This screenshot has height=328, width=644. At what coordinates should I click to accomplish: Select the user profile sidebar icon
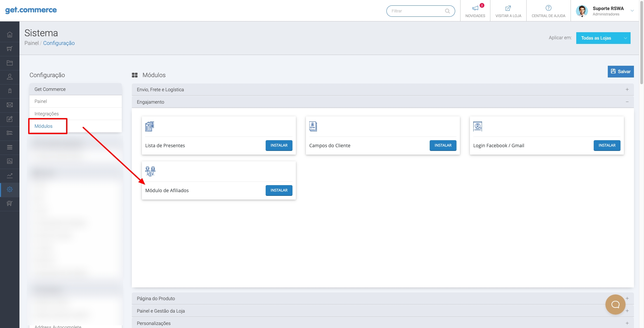(x=10, y=77)
